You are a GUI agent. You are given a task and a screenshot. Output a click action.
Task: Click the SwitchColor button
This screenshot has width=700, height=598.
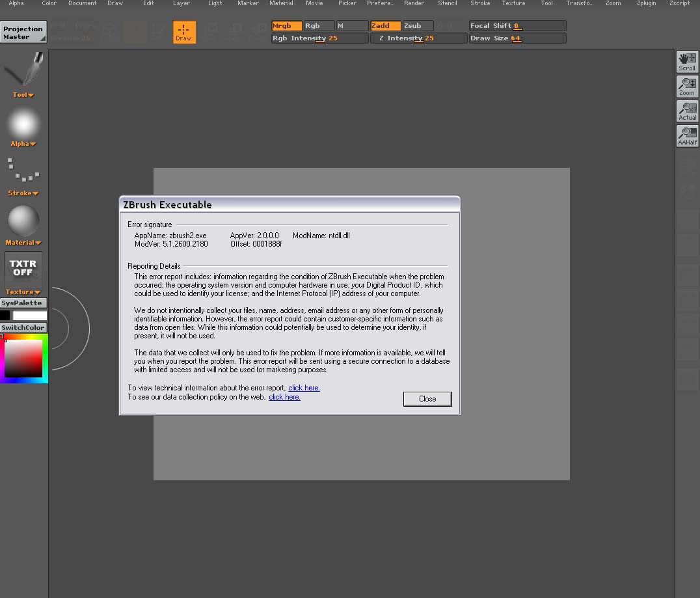(x=23, y=327)
